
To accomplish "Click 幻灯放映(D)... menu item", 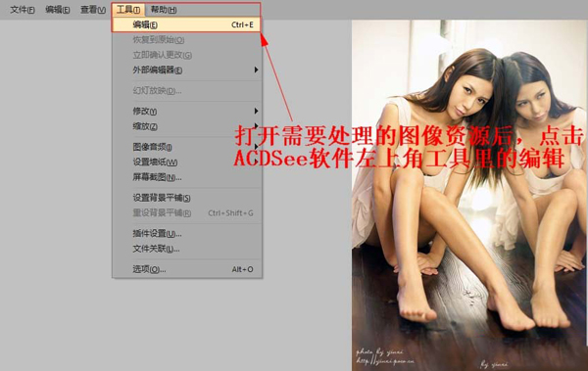I will click(186, 90).
